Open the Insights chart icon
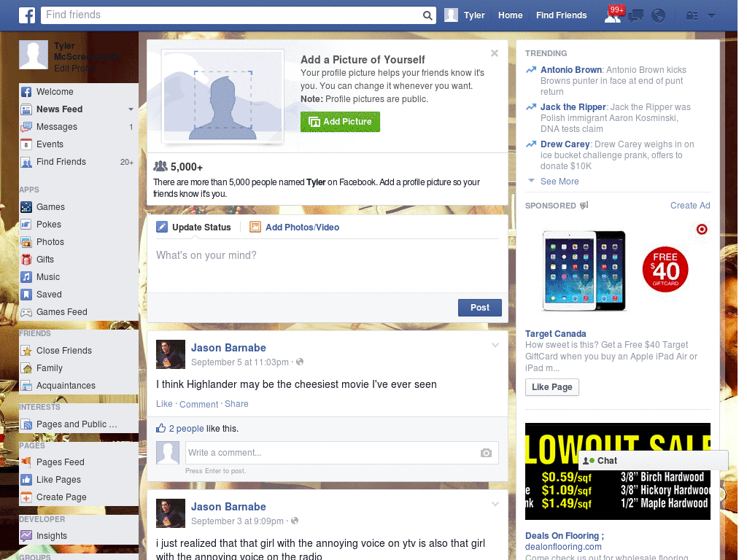The width and height of the screenshot is (747, 560). pos(26,536)
